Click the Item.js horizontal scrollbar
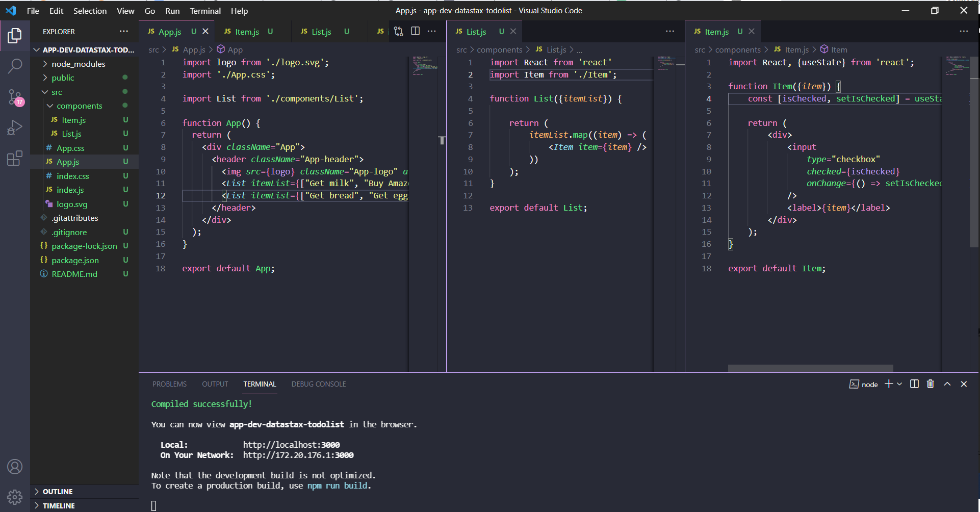 coord(810,368)
